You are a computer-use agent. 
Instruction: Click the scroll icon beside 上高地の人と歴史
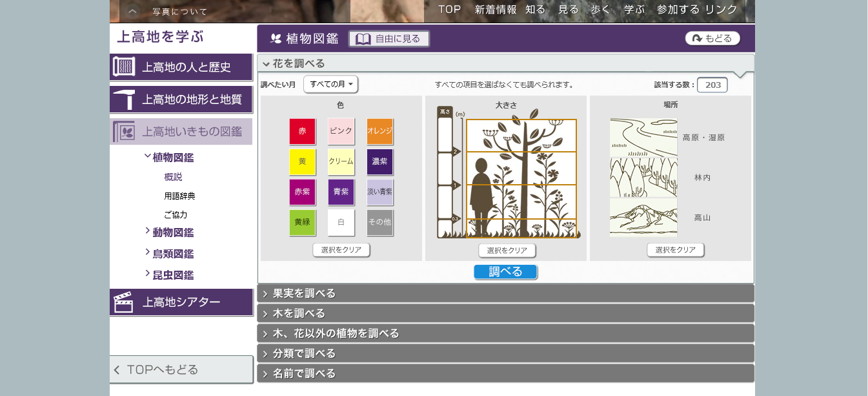pyautogui.click(x=123, y=67)
